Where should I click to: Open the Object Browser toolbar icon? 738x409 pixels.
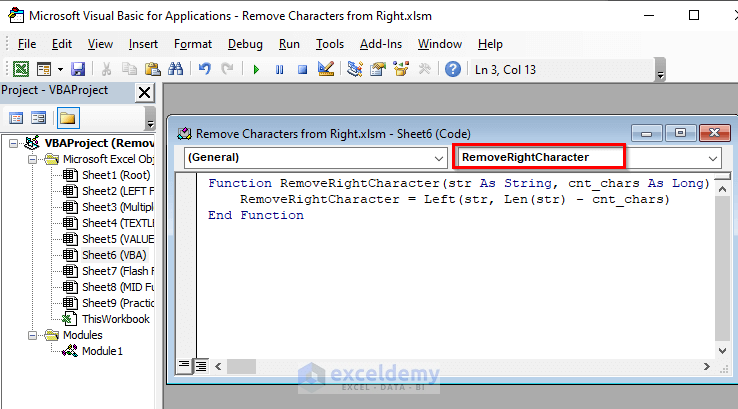pos(401,69)
